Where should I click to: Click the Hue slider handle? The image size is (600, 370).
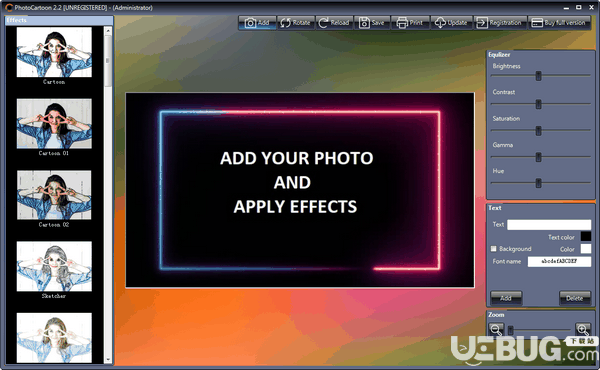[538, 183]
